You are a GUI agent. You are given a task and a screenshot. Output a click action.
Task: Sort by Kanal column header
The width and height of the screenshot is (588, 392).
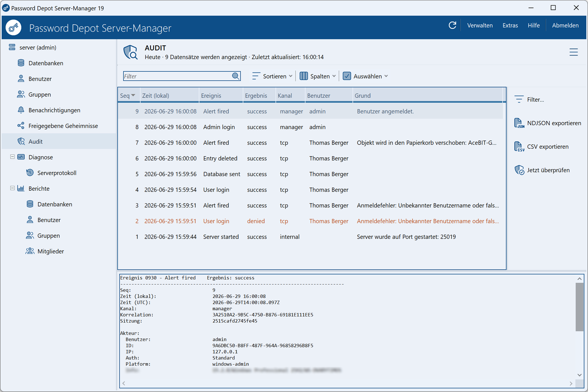coord(290,95)
